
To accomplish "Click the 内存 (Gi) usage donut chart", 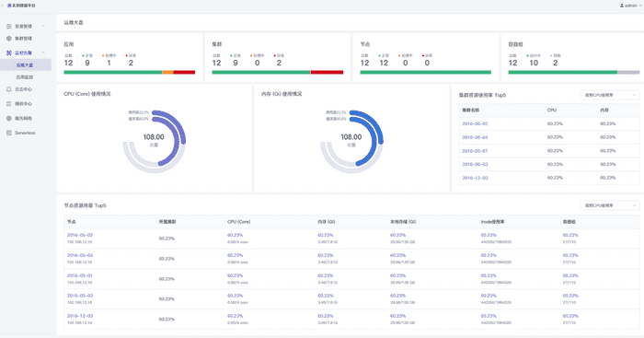I will tap(351, 141).
